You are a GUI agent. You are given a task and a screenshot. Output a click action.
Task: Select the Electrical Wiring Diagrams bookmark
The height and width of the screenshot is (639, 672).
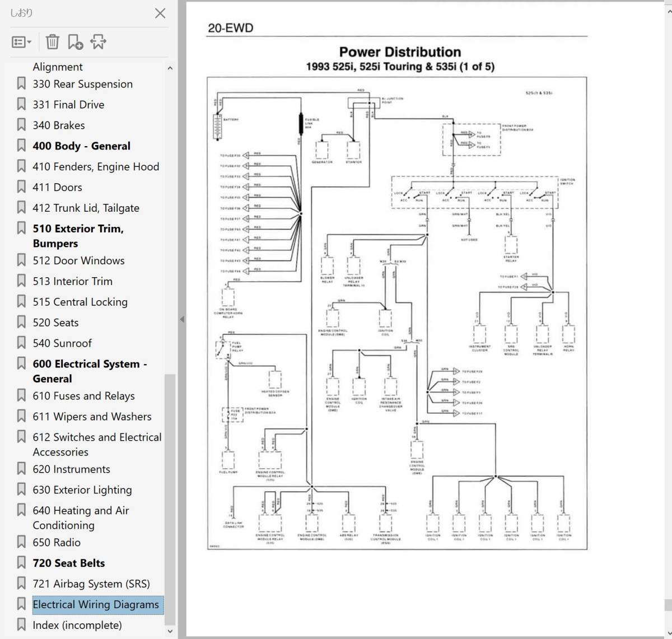point(96,605)
